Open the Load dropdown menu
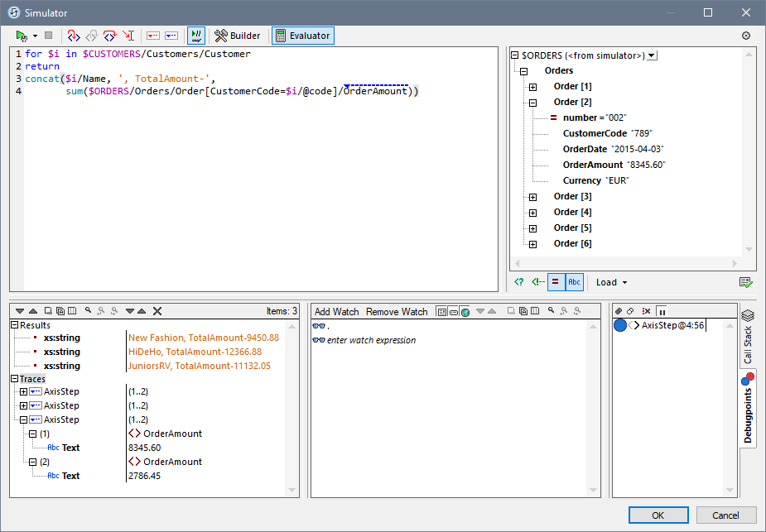Screen dimensions: 766x532 click(x=611, y=282)
